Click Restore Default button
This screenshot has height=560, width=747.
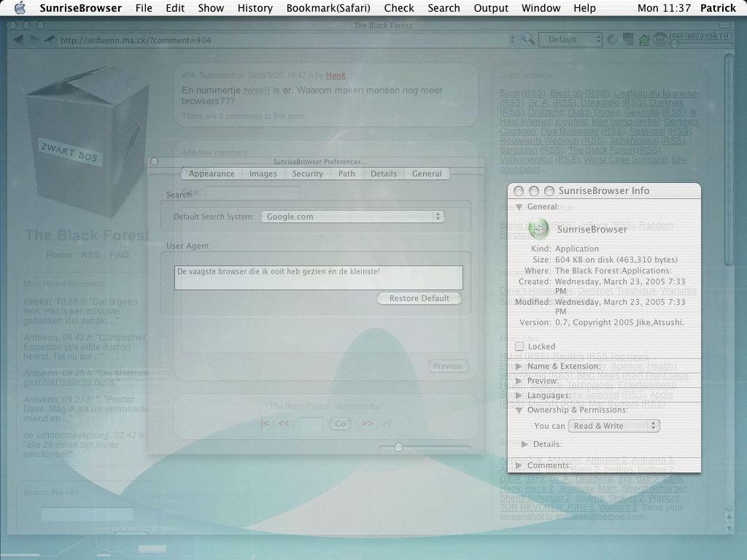click(x=419, y=298)
